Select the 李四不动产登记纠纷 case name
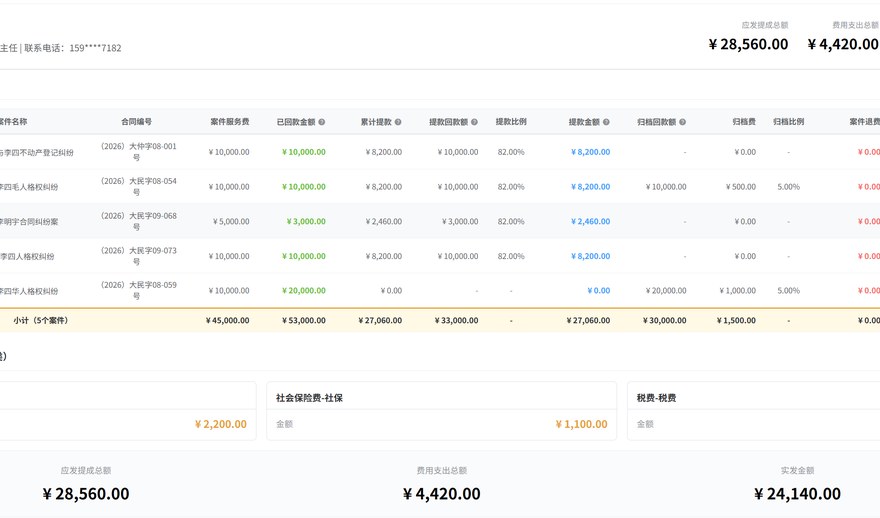The height and width of the screenshot is (518, 880). (x=36, y=153)
